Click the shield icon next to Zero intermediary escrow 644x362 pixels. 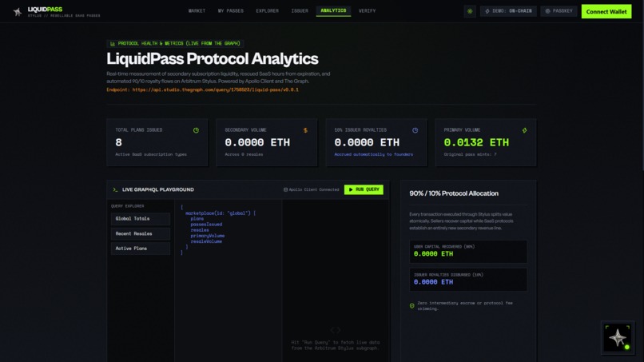412,306
